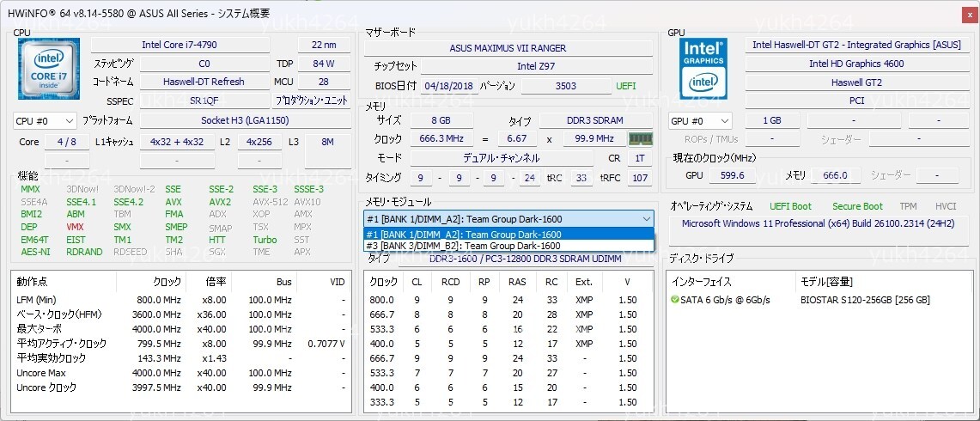Click the 22 nm process value
Viewport: 980px width, 421px height.
[x=324, y=45]
